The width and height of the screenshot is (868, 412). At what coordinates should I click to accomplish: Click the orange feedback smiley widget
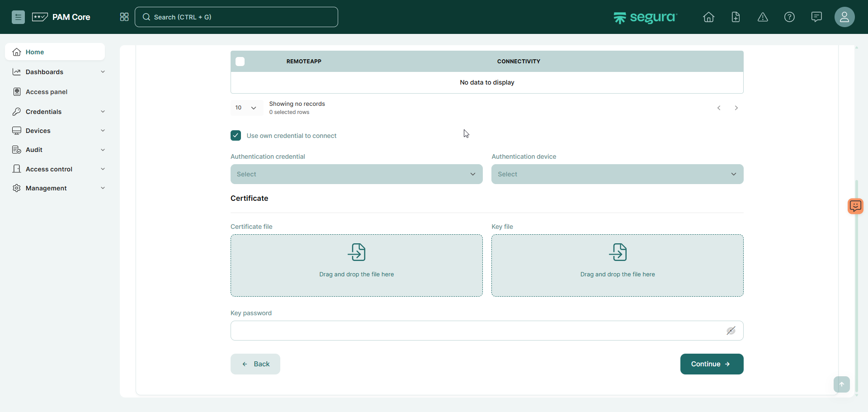(x=855, y=206)
